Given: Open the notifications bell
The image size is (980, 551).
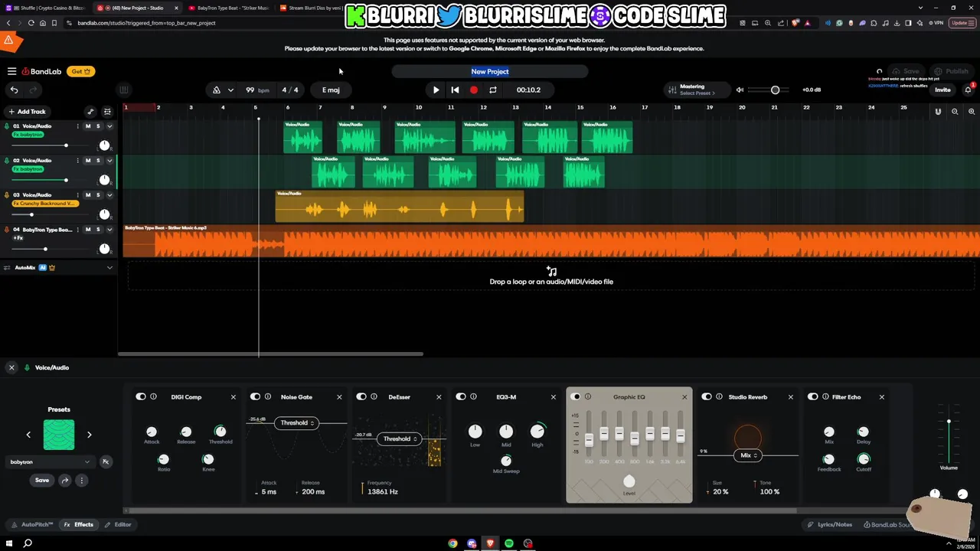Looking at the screenshot, I should click(x=969, y=90).
